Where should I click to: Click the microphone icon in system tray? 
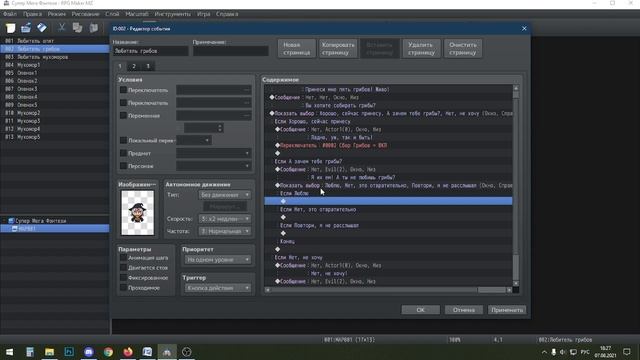(x=553, y=352)
